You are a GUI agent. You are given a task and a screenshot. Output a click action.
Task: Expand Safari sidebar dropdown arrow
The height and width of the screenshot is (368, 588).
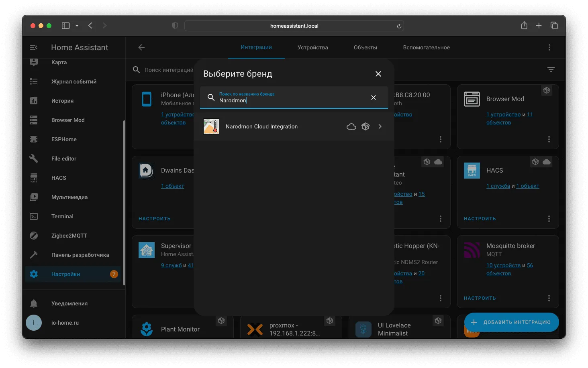77,26
